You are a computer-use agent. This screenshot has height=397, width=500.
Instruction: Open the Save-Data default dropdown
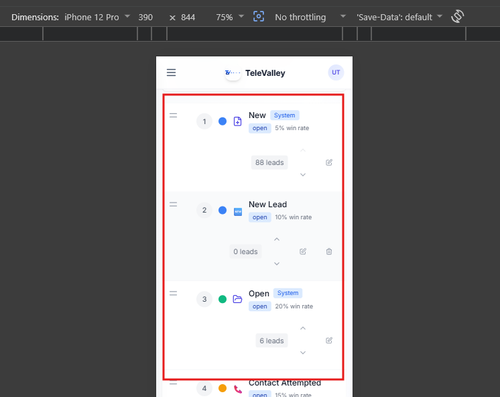point(399,17)
